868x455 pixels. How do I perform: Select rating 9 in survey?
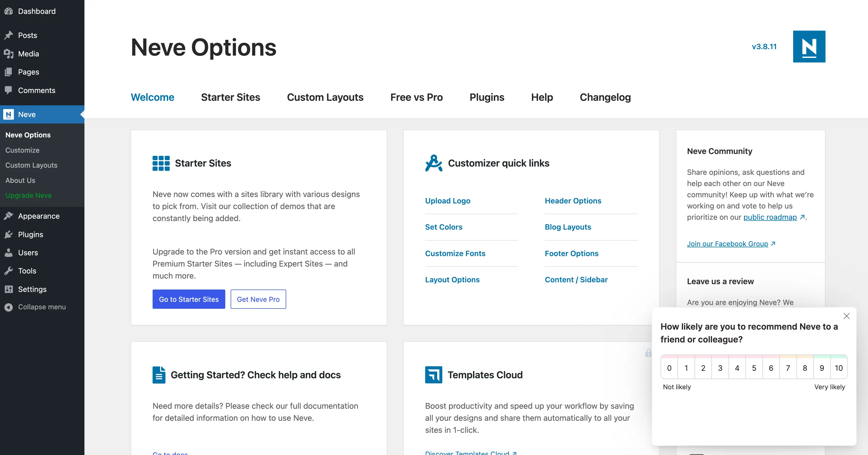tap(822, 368)
